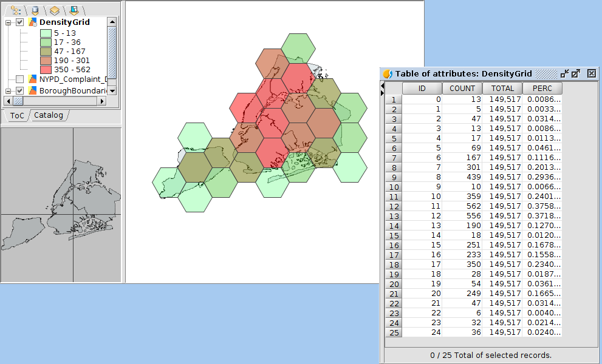602x364 pixels.
Task: Click the PERC column header
Action: click(542, 88)
